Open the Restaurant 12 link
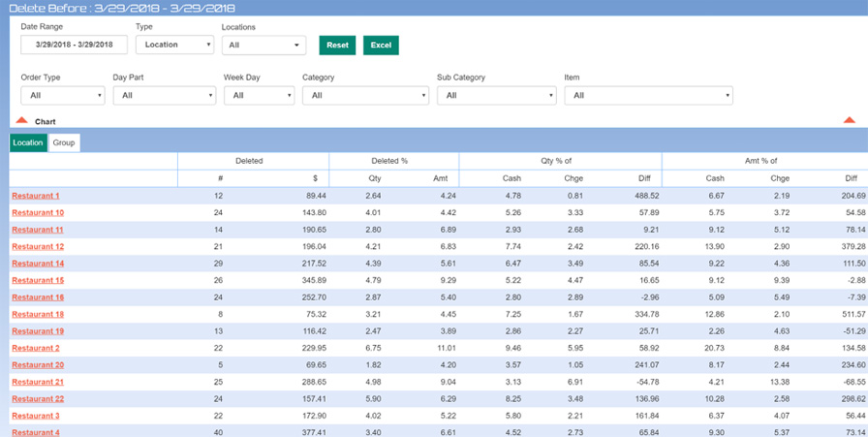The height and width of the screenshot is (437, 868). tap(38, 247)
